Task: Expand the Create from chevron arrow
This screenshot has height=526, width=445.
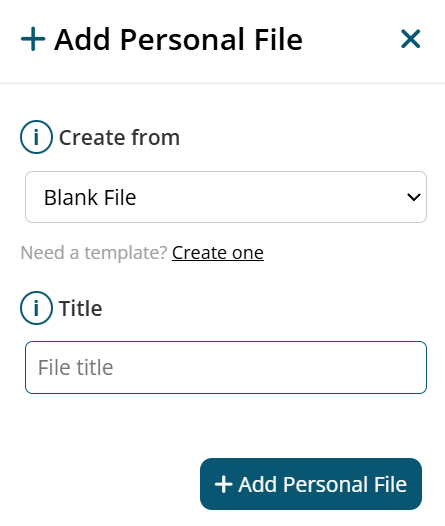Action: pyautogui.click(x=413, y=197)
